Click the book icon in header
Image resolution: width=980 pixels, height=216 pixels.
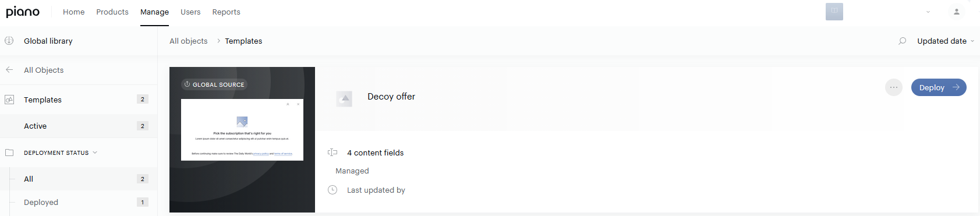click(x=834, y=11)
